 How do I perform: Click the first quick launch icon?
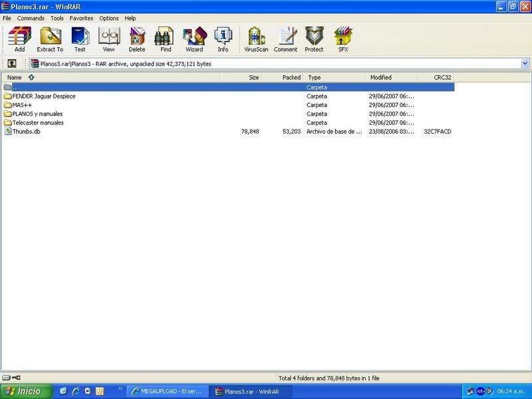63,391
